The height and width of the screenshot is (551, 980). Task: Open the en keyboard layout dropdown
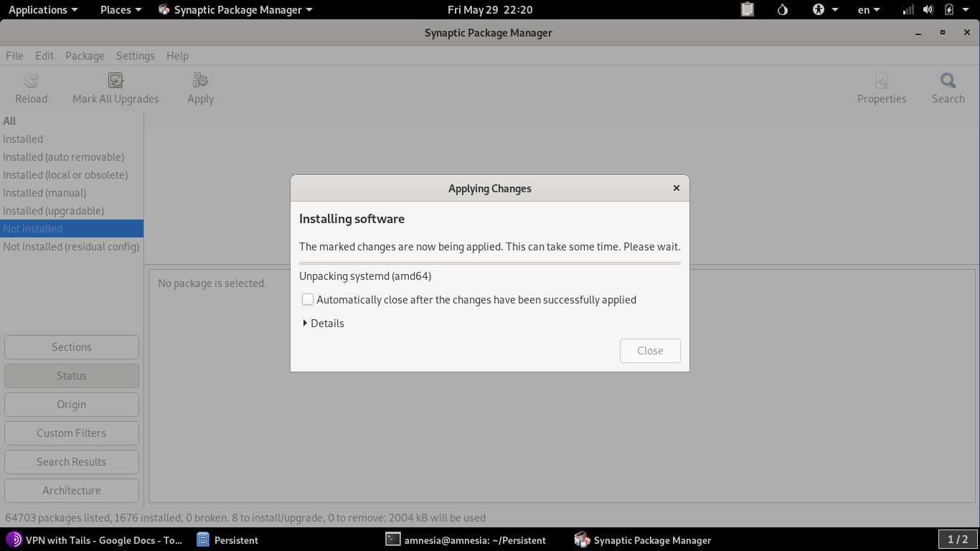869,9
